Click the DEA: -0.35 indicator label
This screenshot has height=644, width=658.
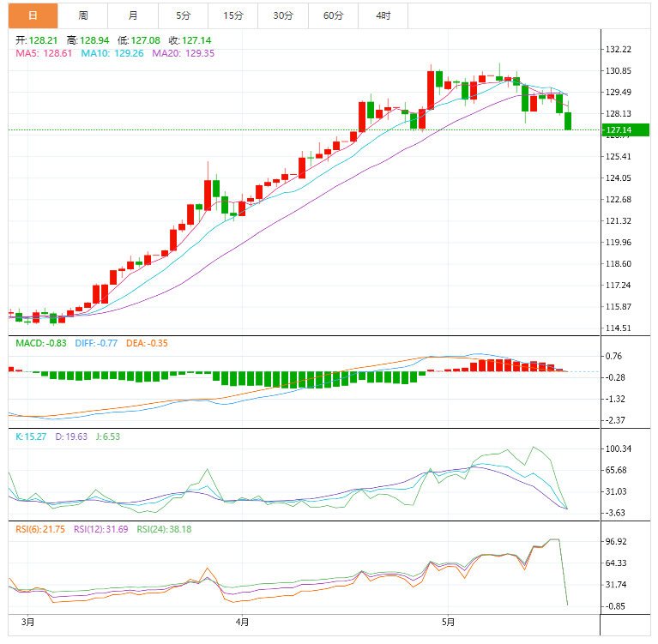(x=150, y=343)
